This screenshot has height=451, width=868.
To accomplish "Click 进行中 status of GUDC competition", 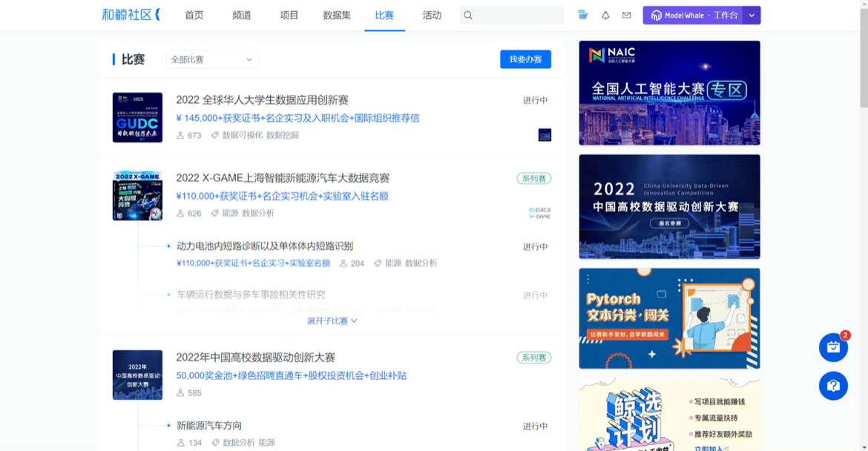I will [x=536, y=100].
